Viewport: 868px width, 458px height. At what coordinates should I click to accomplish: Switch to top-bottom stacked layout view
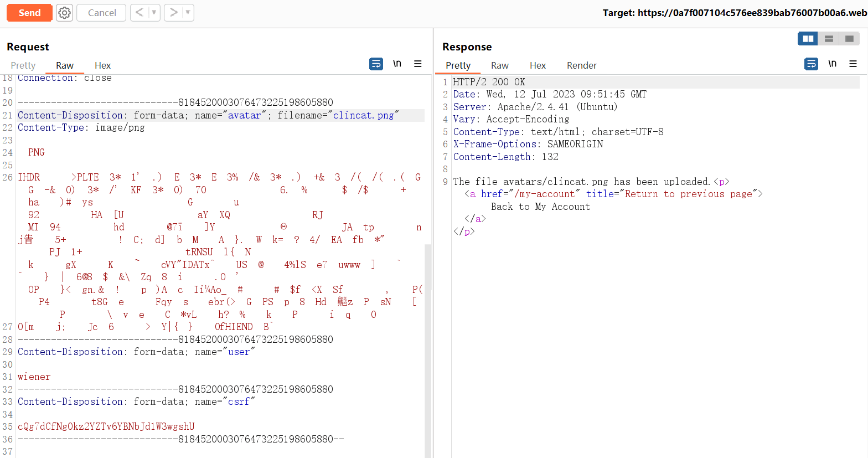coord(829,39)
